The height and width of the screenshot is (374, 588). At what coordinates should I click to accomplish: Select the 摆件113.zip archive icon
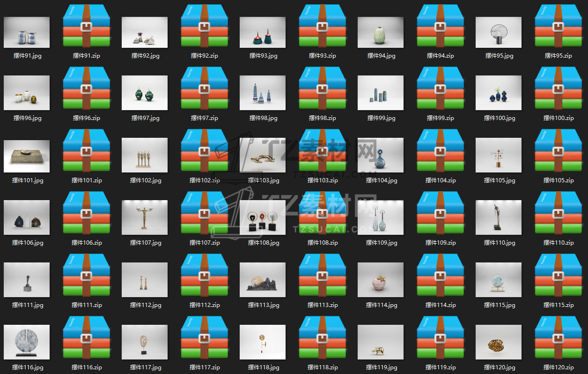323,275
